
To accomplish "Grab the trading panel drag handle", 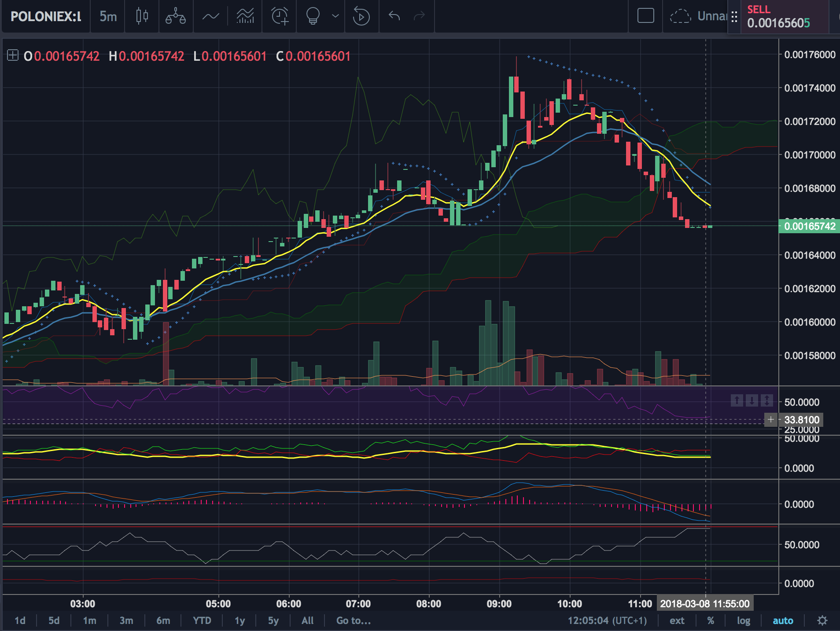I will tap(734, 17).
